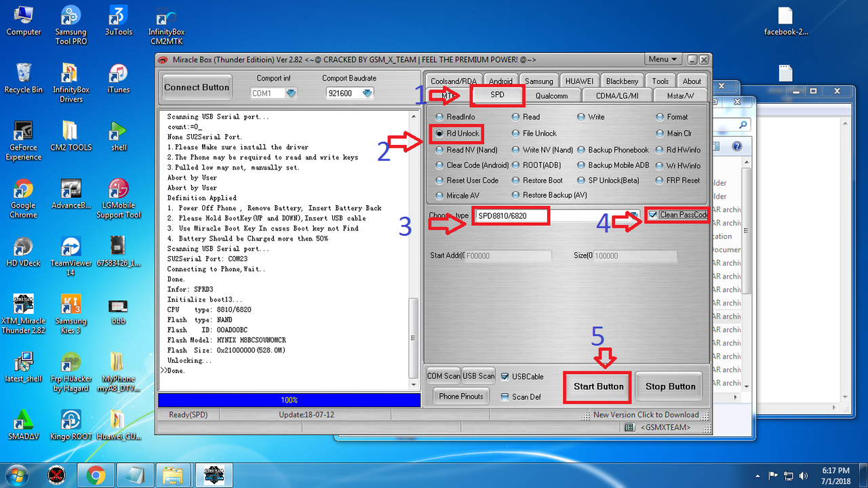Open SMADAV antivirus desktop icon

(x=23, y=424)
